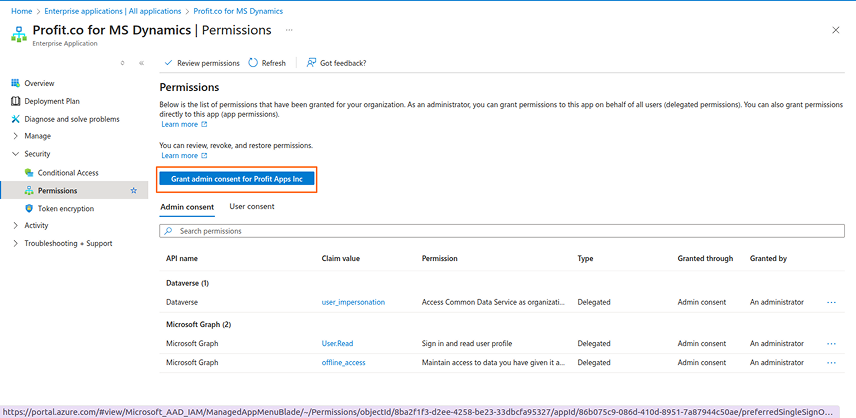Image resolution: width=856 pixels, height=418 pixels.
Task: Switch to the User consent tab
Action: click(252, 207)
